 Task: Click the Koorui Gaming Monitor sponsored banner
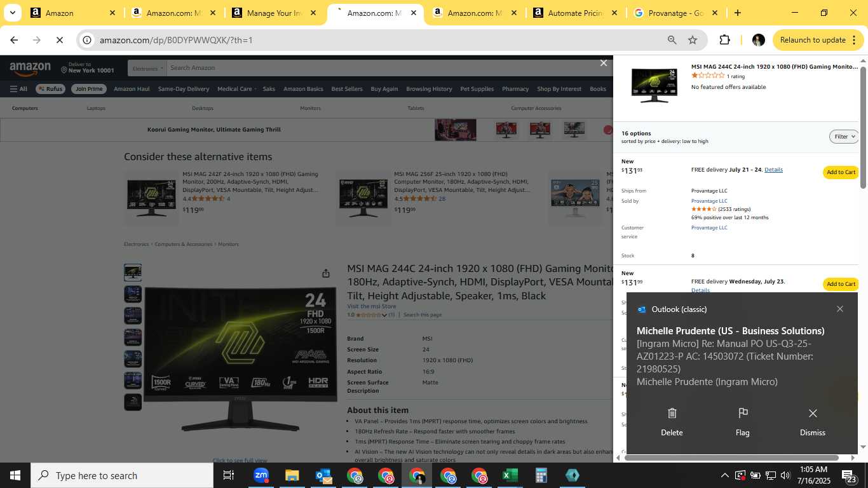pyautogui.click(x=306, y=130)
